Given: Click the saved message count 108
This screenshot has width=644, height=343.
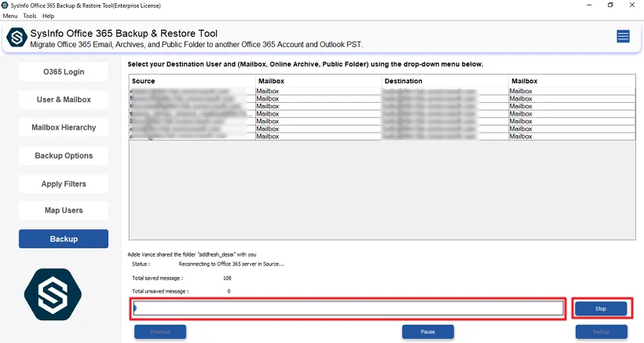Looking at the screenshot, I should click(227, 278).
